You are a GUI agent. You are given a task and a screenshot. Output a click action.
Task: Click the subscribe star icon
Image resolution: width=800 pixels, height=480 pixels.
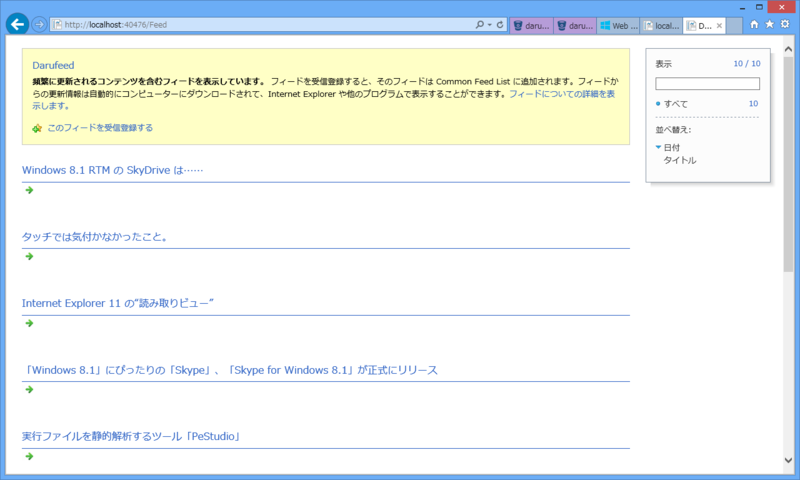(x=37, y=128)
